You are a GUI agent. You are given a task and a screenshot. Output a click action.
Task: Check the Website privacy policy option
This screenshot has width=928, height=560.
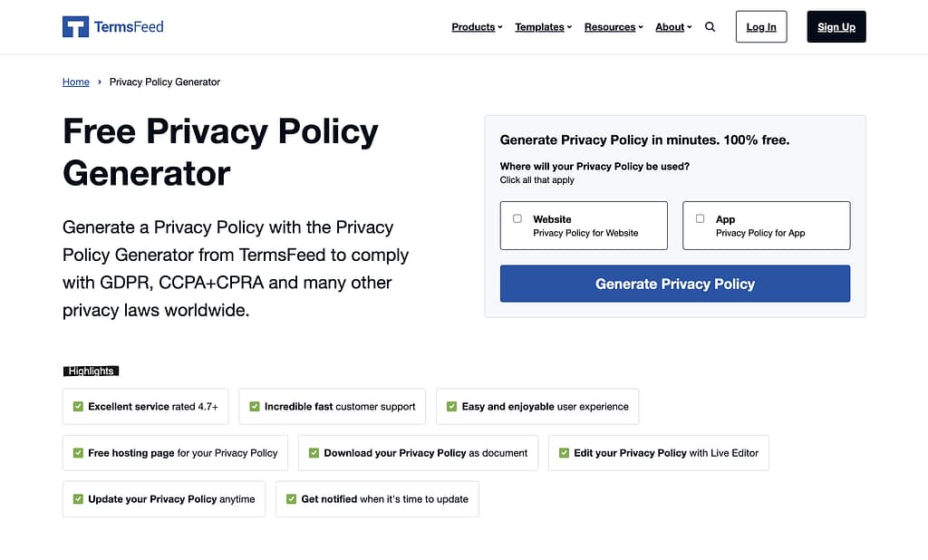tap(517, 218)
